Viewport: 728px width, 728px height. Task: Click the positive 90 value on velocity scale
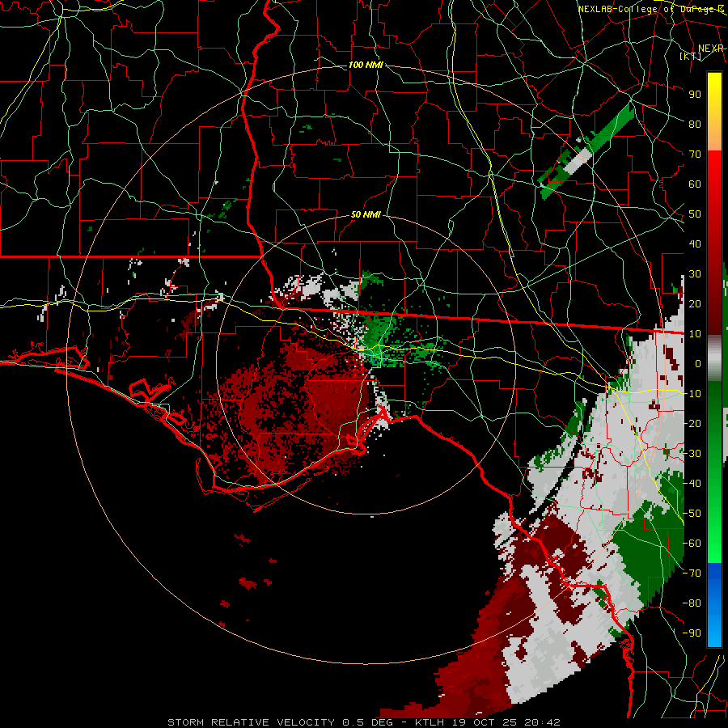tap(695, 95)
